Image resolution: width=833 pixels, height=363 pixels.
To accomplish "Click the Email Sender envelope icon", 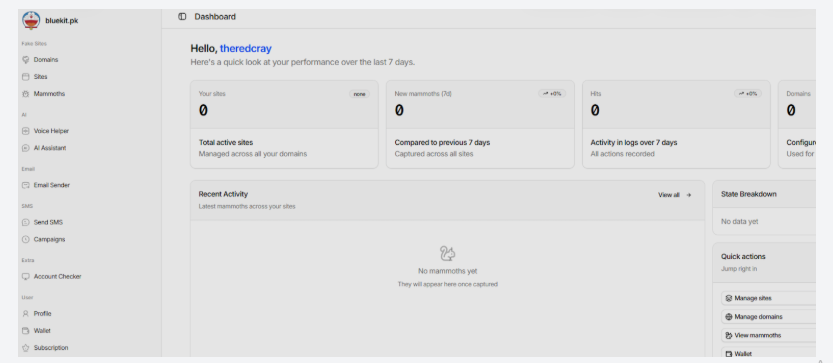I will [x=26, y=185].
